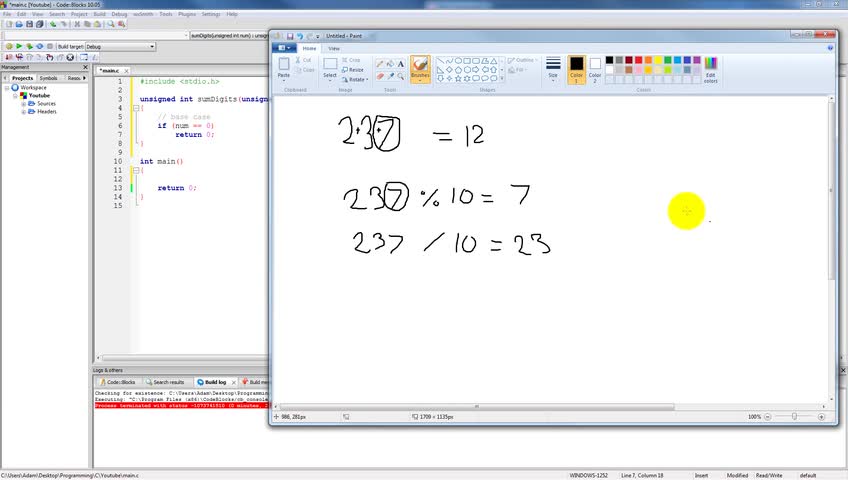Close the Management panel

(x=85, y=67)
